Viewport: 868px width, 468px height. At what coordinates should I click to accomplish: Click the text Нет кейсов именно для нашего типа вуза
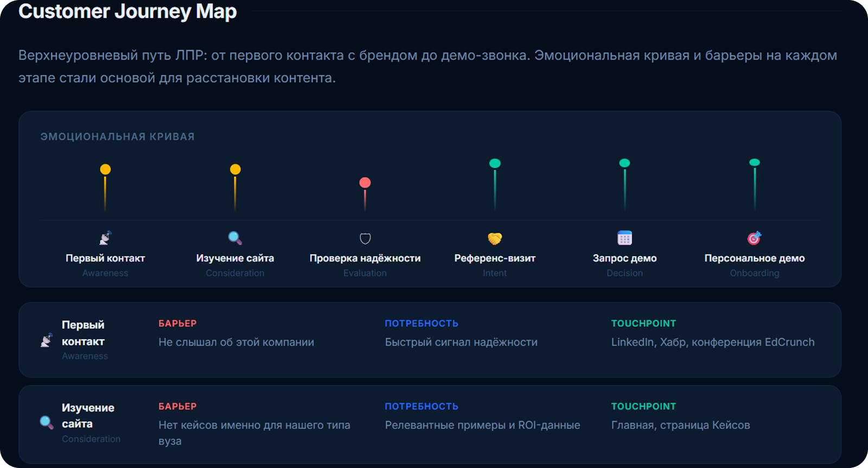(254, 433)
